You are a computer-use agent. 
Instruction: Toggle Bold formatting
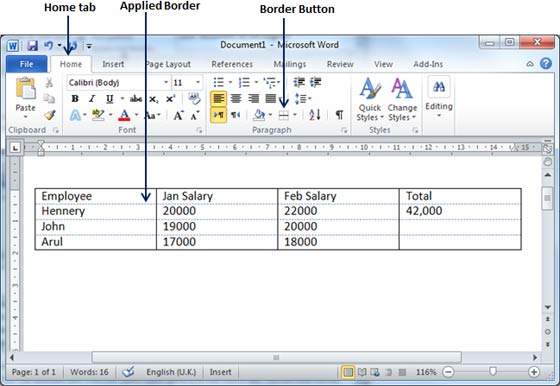75,99
